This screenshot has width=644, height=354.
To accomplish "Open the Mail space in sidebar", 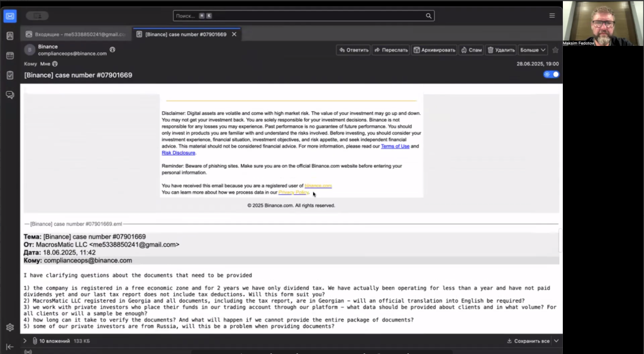I will click(10, 16).
